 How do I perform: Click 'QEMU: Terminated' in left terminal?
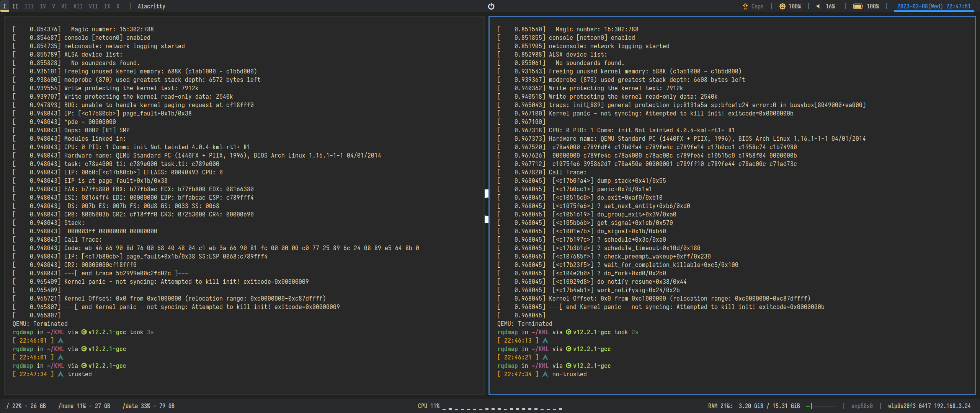coord(40,324)
